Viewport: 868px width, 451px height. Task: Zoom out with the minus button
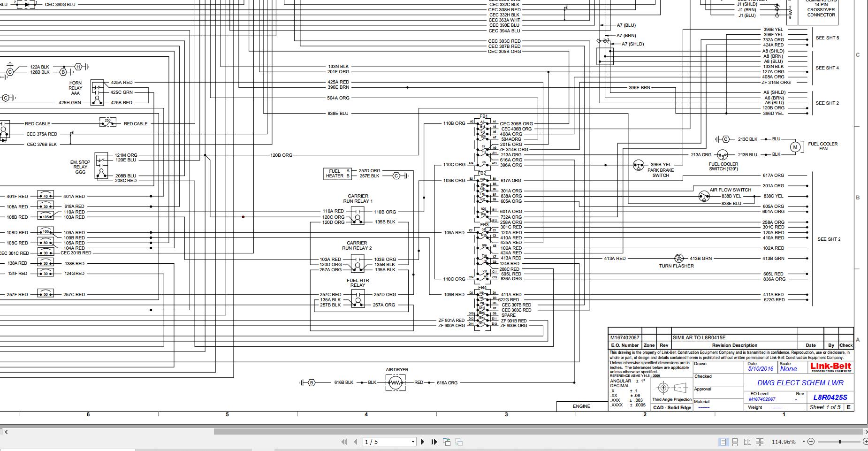click(x=812, y=441)
